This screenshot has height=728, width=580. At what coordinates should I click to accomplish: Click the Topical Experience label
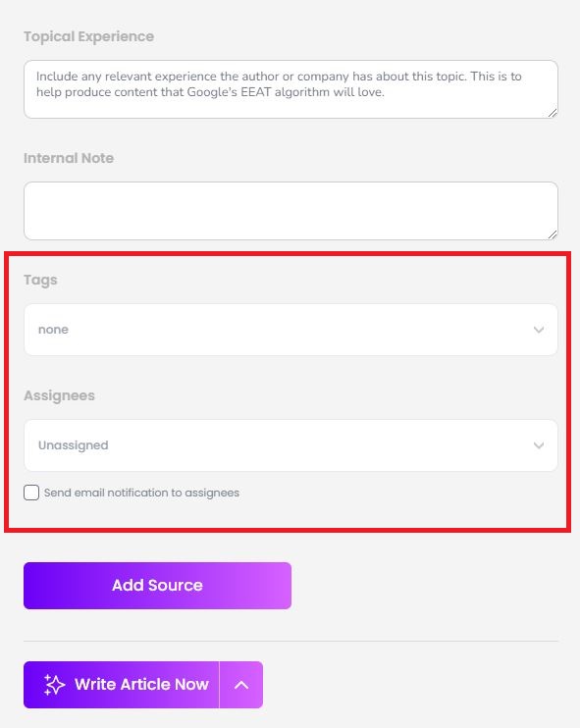pos(88,36)
